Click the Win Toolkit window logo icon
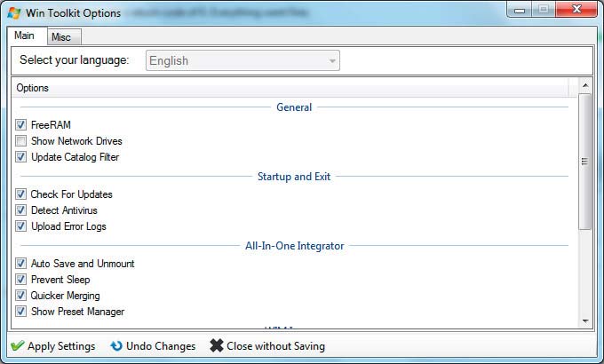The height and width of the screenshot is (364, 604). (14, 12)
